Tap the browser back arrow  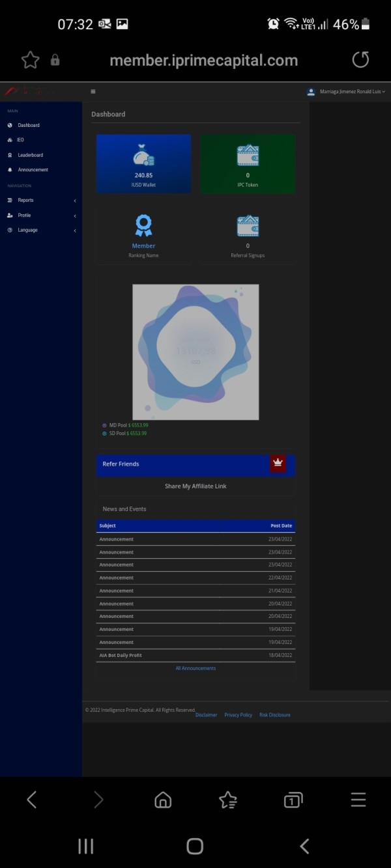(x=32, y=800)
